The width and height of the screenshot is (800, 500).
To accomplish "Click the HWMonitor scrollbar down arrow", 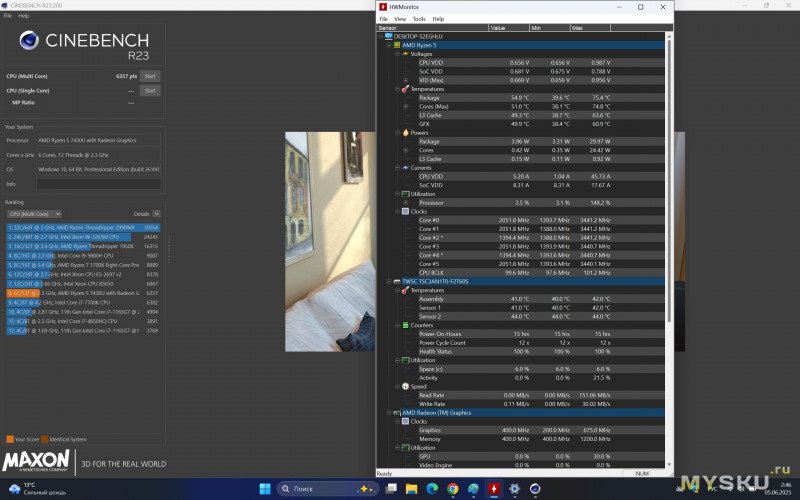I will [669, 465].
